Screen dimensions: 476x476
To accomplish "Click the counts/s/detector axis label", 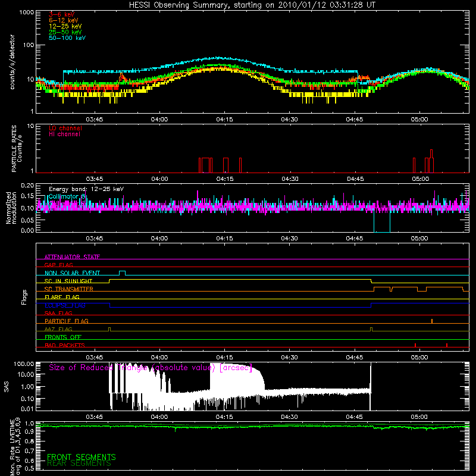I will tap(12, 62).
